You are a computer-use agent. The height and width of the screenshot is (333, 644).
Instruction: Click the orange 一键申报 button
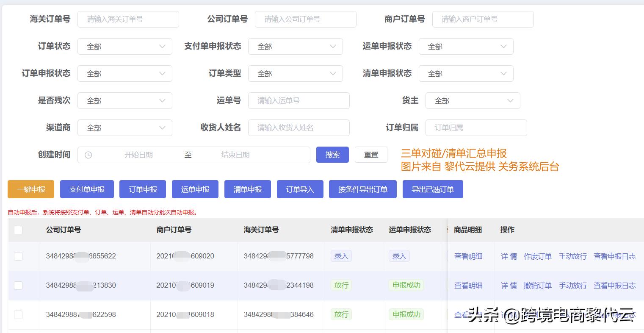click(30, 189)
